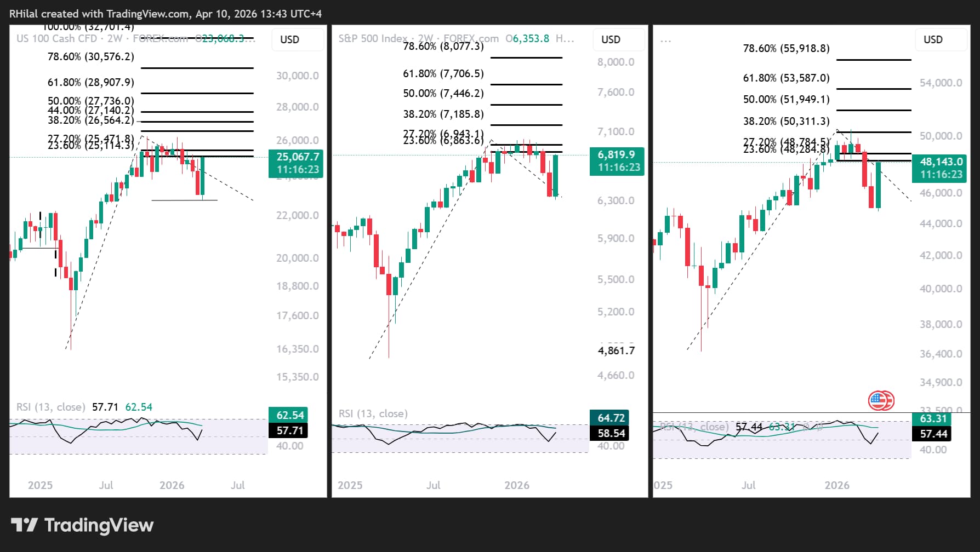Image resolution: width=980 pixels, height=552 pixels.
Task: Select the S&P 500 Index symbol title
Action: pos(373,38)
